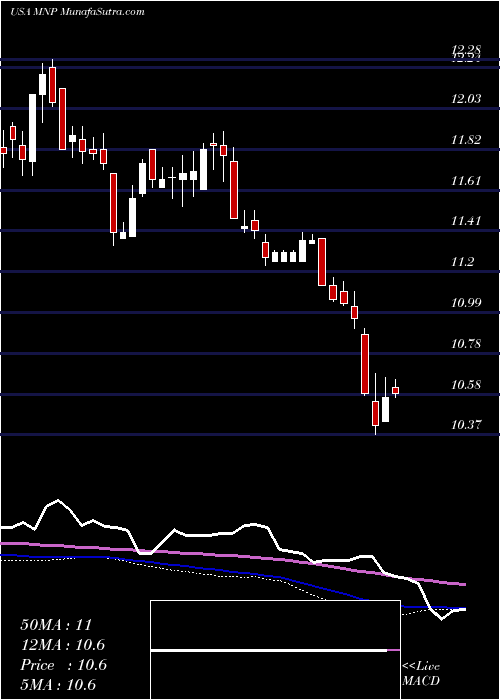Click the '5MA : 10.6' legend value
Screen dimensions: 500x700
coord(59,685)
